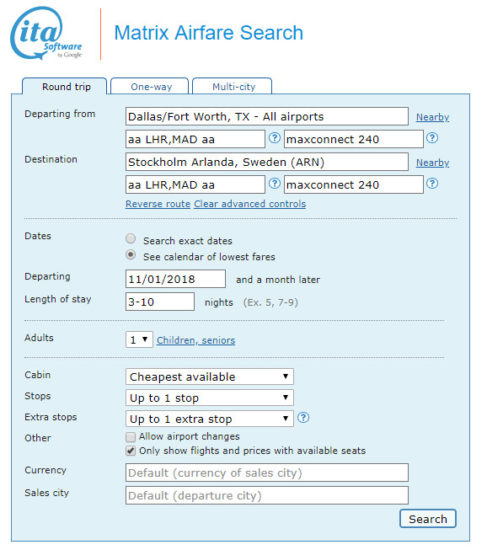Click the Search button

(x=428, y=519)
